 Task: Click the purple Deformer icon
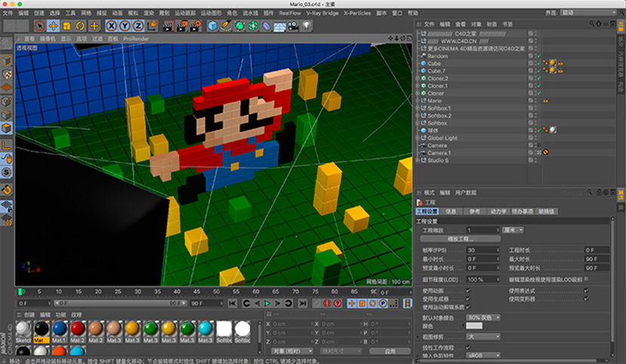266,26
